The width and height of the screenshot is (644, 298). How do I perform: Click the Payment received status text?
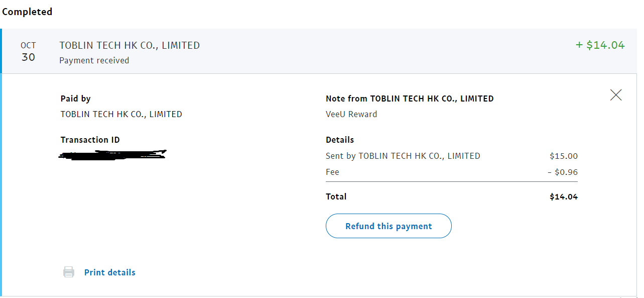pyautogui.click(x=94, y=60)
